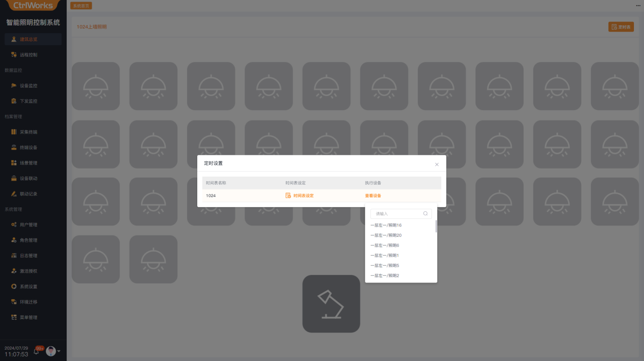Open 场景管理 in the sidebar
Viewport: 644px width, 361px height.
[28, 163]
